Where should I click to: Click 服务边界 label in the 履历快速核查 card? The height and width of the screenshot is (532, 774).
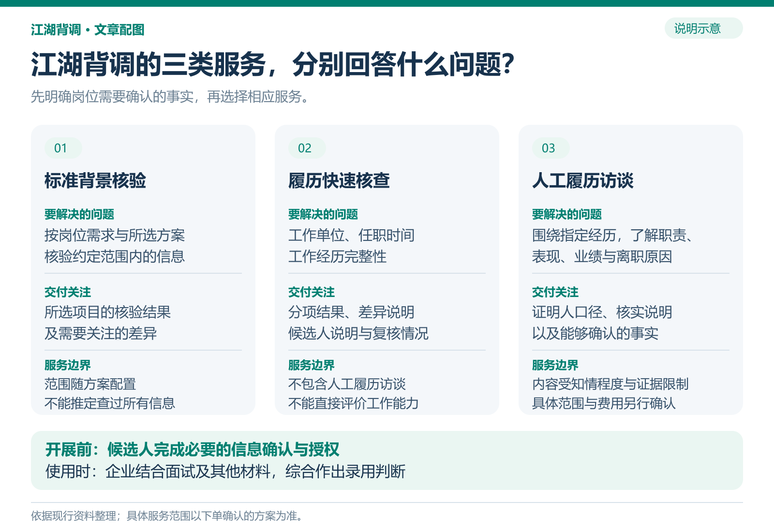click(x=312, y=365)
